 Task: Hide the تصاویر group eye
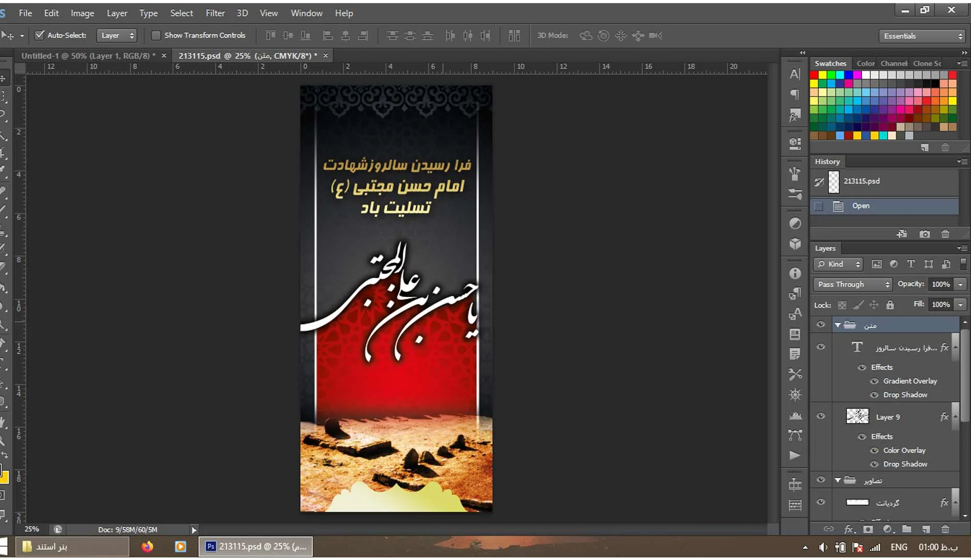(x=821, y=480)
